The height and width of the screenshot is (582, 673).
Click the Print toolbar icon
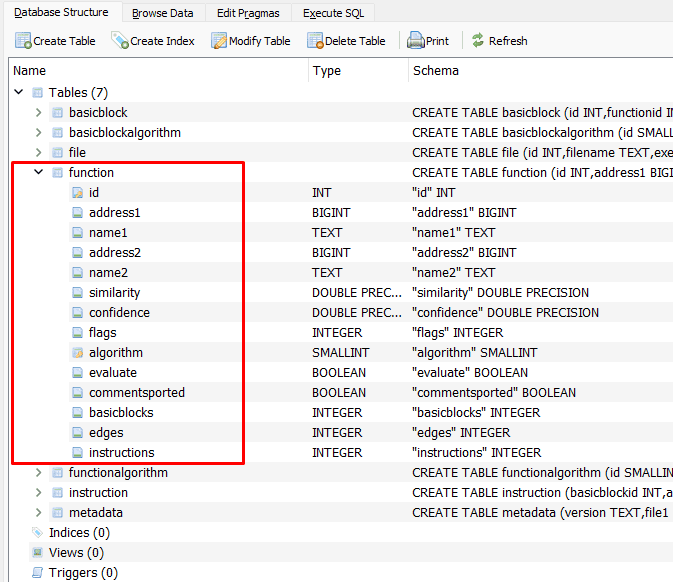[415, 41]
